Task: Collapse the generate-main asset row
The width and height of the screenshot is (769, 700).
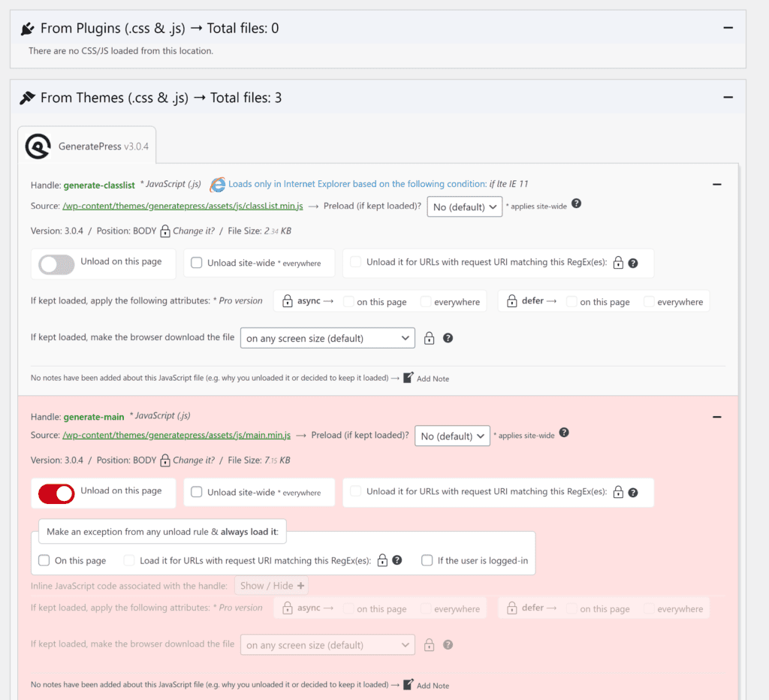Action: (717, 417)
